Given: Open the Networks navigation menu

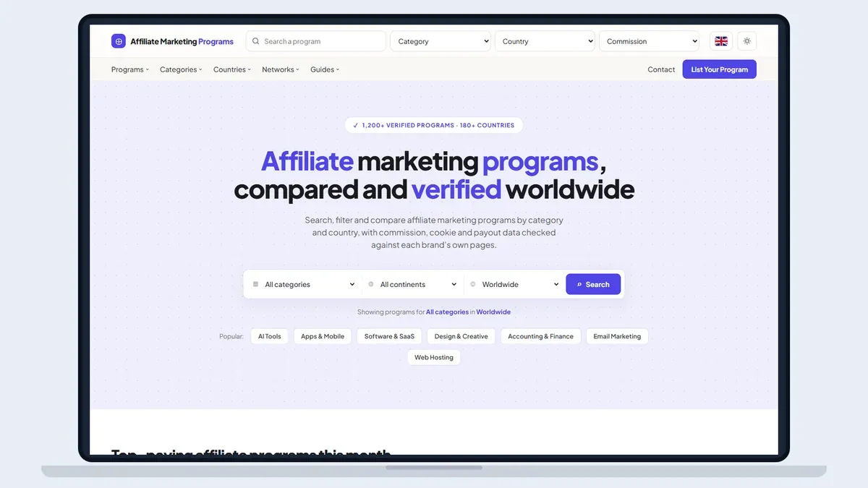Looking at the screenshot, I should pos(281,69).
